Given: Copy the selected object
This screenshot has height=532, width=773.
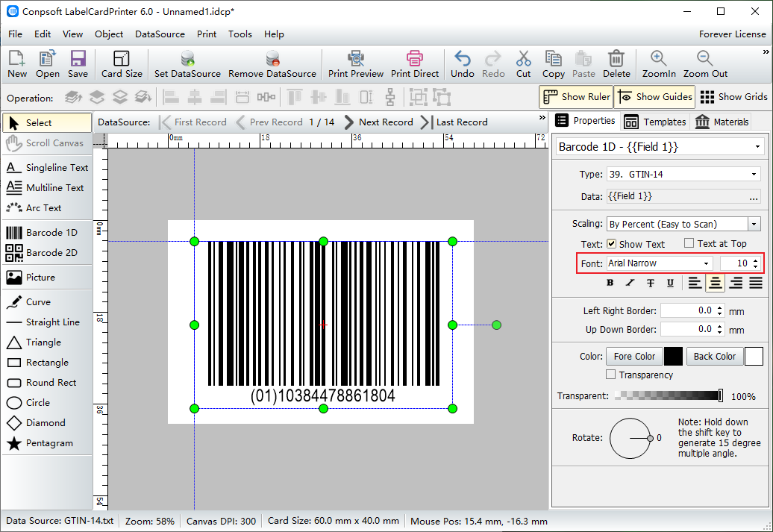Looking at the screenshot, I should (553, 64).
